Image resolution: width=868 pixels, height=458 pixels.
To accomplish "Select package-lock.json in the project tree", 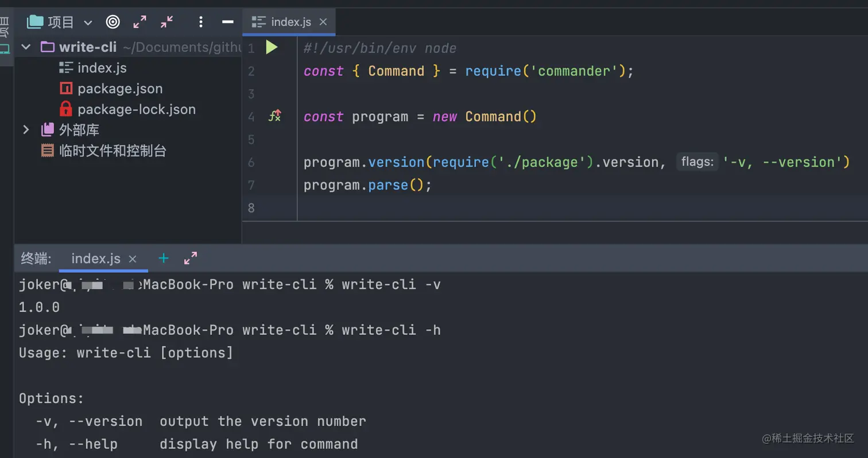I will pos(127,109).
